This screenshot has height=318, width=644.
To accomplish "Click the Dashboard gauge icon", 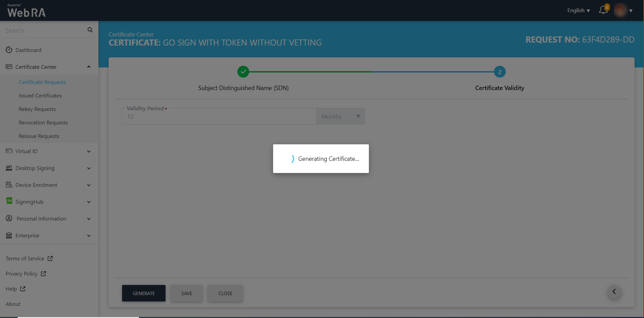I will click(x=9, y=50).
